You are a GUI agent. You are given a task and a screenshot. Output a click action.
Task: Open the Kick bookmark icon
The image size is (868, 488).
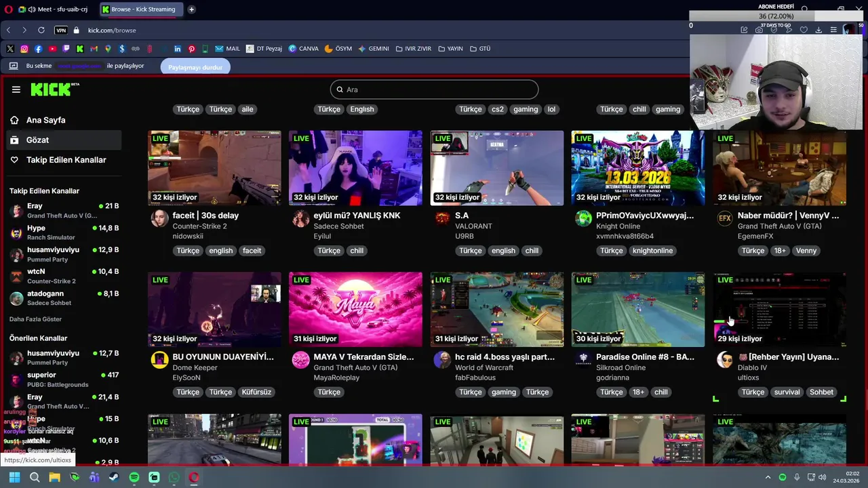pos(80,49)
